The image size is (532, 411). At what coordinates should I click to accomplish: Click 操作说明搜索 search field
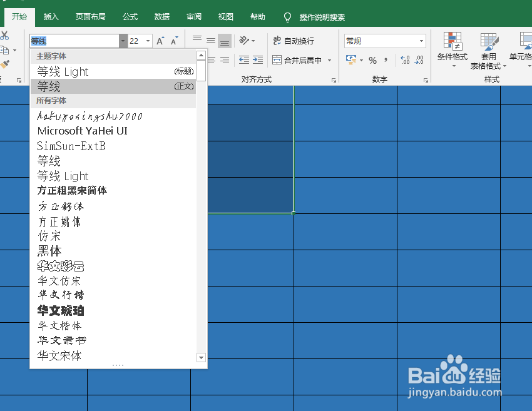(316, 17)
